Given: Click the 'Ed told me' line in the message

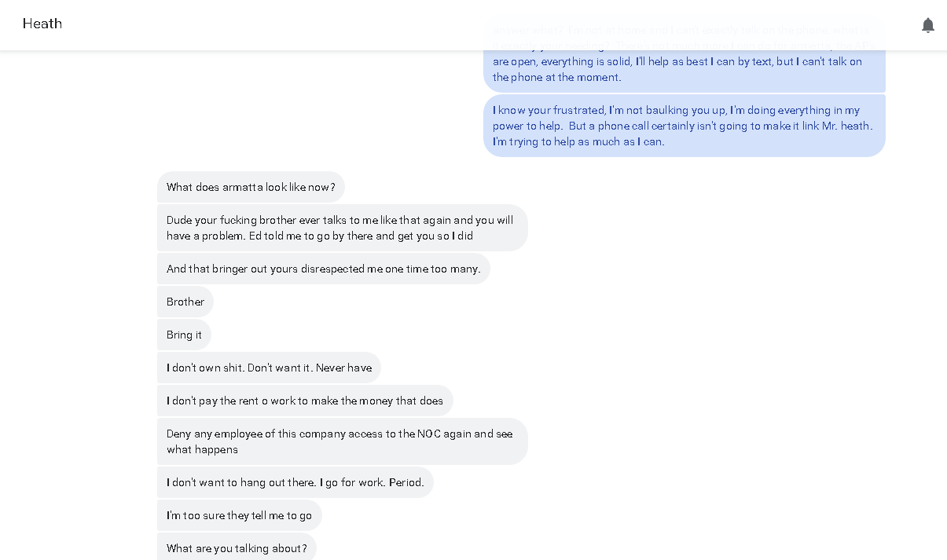Looking at the screenshot, I should [320, 236].
